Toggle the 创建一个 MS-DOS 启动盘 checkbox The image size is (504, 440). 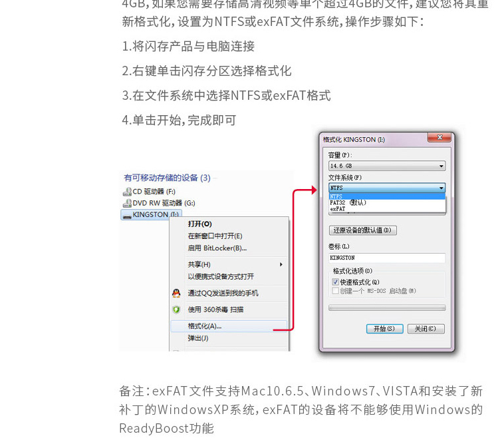(335, 291)
